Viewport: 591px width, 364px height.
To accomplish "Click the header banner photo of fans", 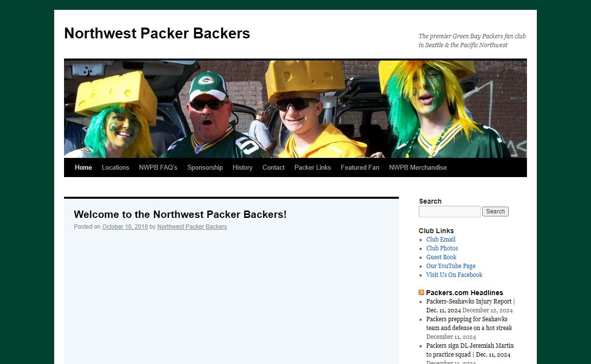I will tap(295, 109).
